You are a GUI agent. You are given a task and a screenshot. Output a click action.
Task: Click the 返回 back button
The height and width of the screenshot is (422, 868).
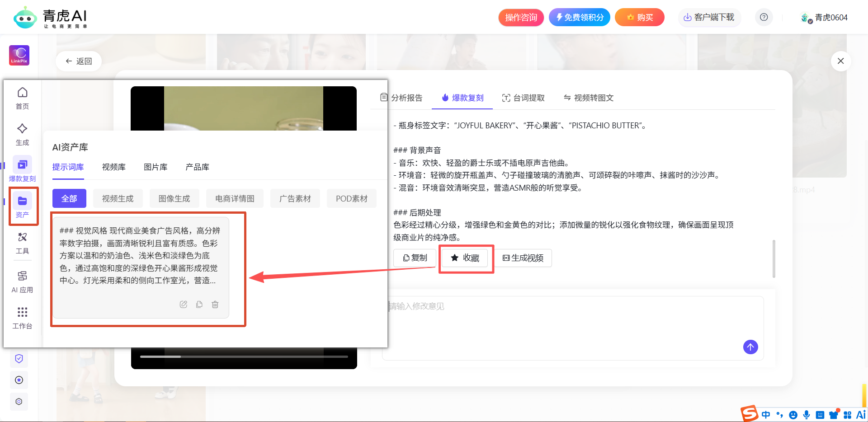click(x=79, y=61)
